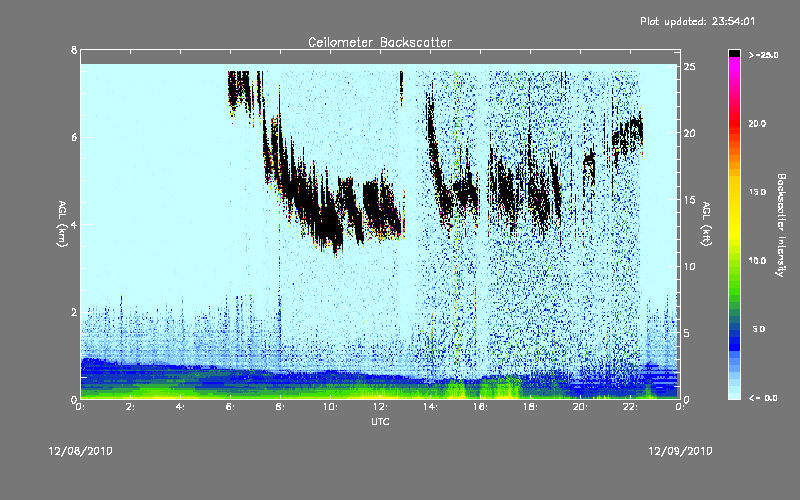Click the 25 kft tick label
The width and height of the screenshot is (800, 500).
(x=690, y=67)
